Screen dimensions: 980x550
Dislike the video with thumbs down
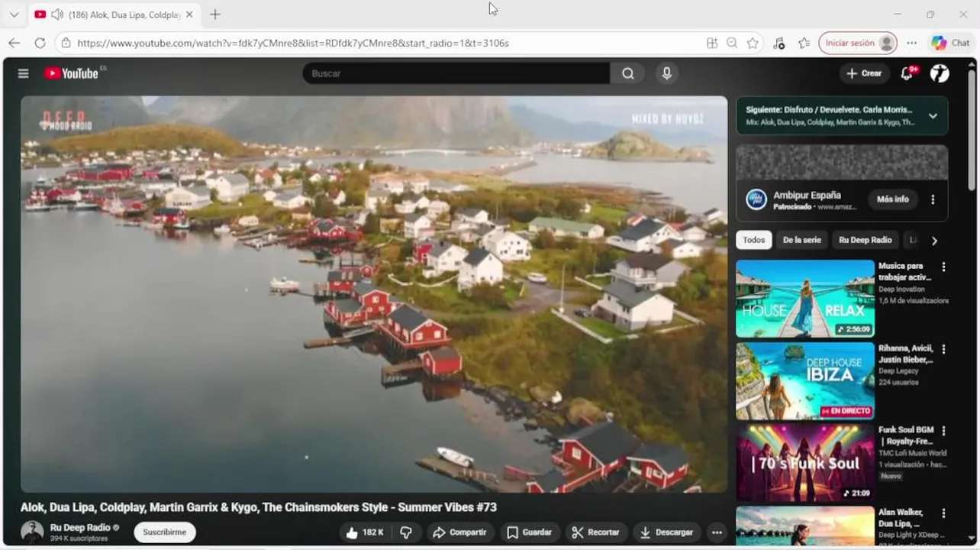pos(406,532)
